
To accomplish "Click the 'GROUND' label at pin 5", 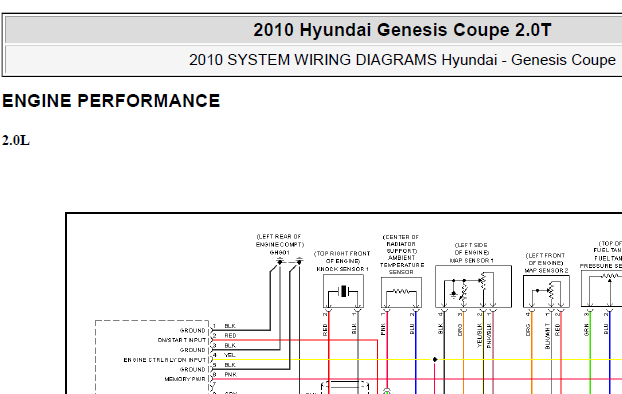I will click(x=193, y=369).
